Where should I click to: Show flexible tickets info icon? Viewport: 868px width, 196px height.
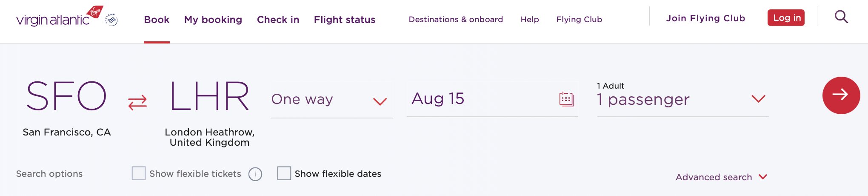point(255,174)
